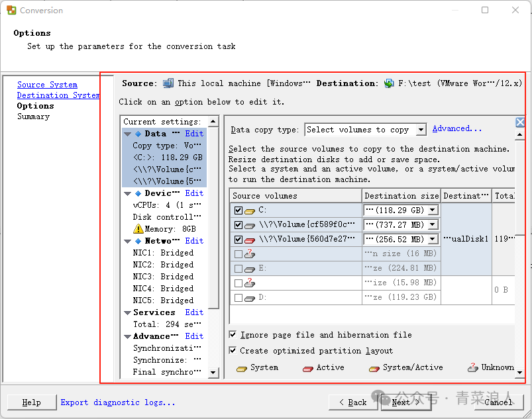Uncheck the Volume{cf589f0c source volume
532x419 pixels.
coord(239,225)
